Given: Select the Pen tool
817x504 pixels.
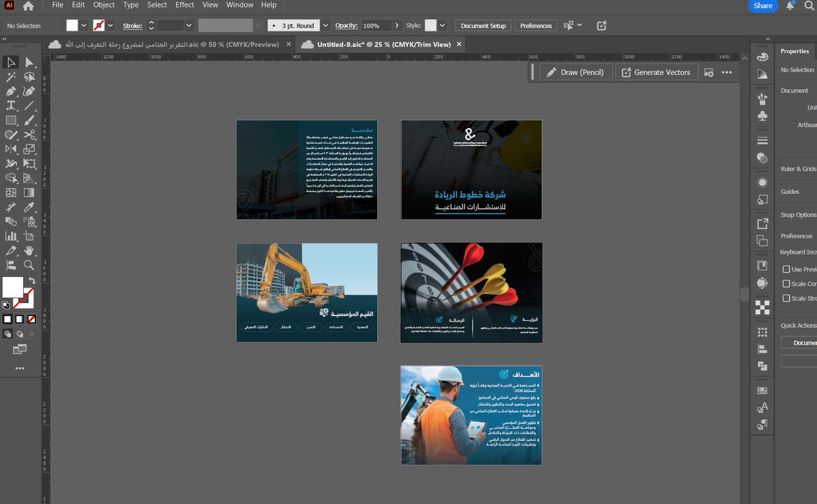Looking at the screenshot, I should point(11,91).
